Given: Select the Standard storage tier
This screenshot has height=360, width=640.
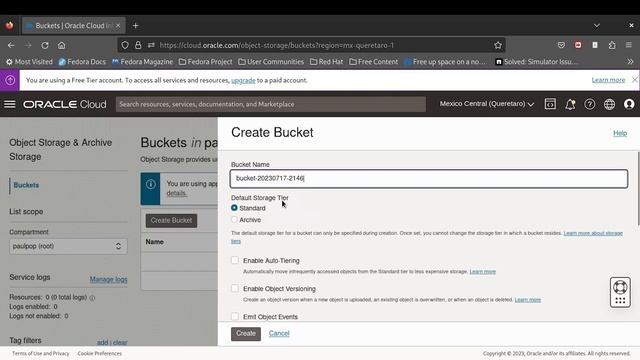Looking at the screenshot, I should coord(234,208).
